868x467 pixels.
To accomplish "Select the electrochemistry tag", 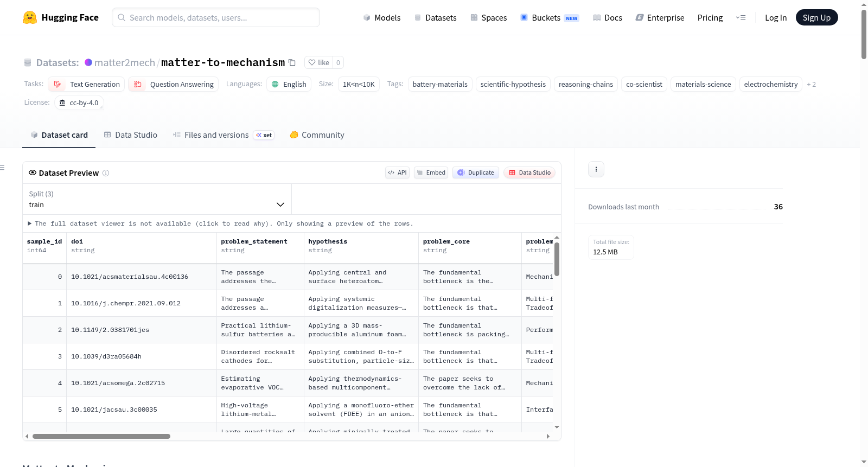I will (x=771, y=84).
